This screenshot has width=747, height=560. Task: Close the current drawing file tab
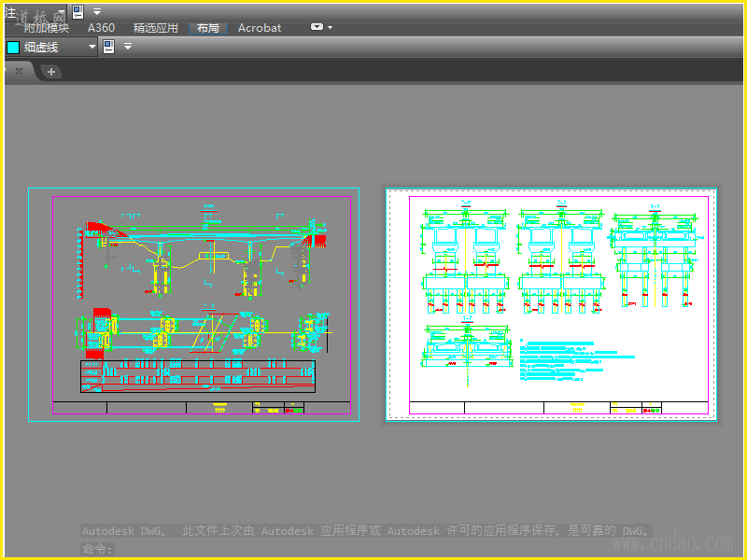coord(19,71)
